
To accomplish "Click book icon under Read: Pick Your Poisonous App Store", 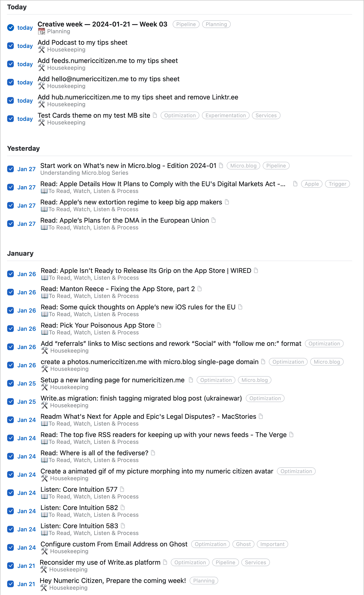I will click(44, 332).
